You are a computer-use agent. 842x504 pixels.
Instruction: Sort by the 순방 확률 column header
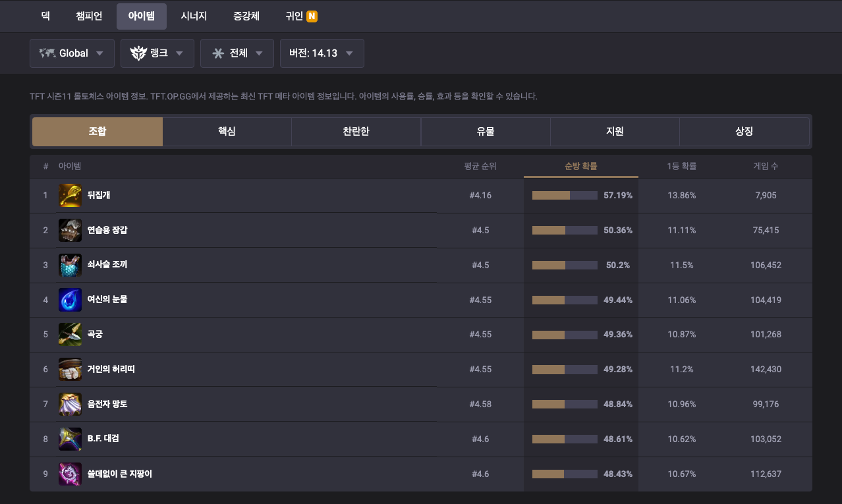click(x=581, y=167)
